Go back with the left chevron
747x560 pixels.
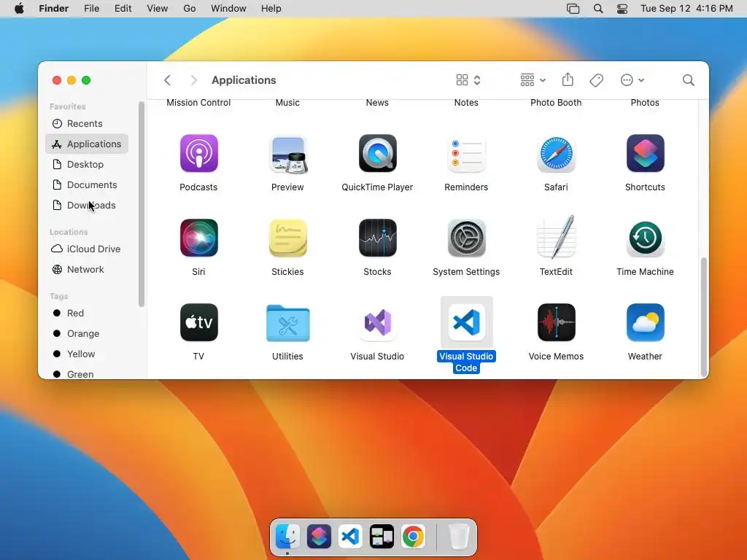point(167,80)
